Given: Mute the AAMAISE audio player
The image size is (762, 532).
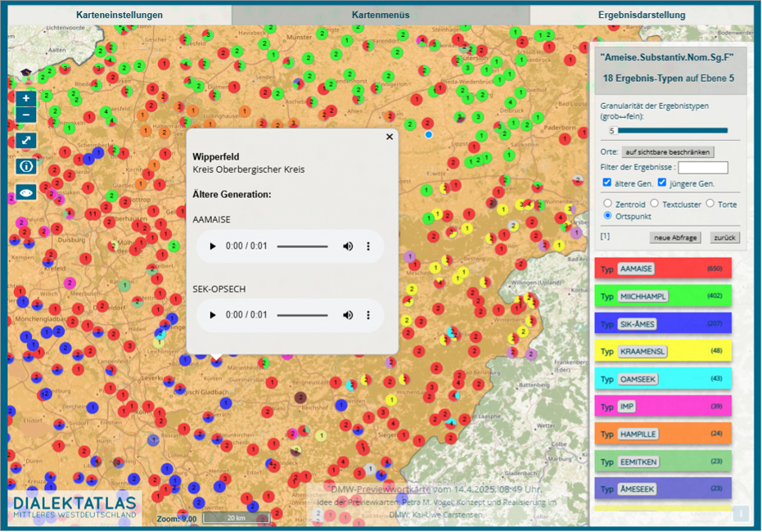Looking at the screenshot, I should tap(348, 246).
